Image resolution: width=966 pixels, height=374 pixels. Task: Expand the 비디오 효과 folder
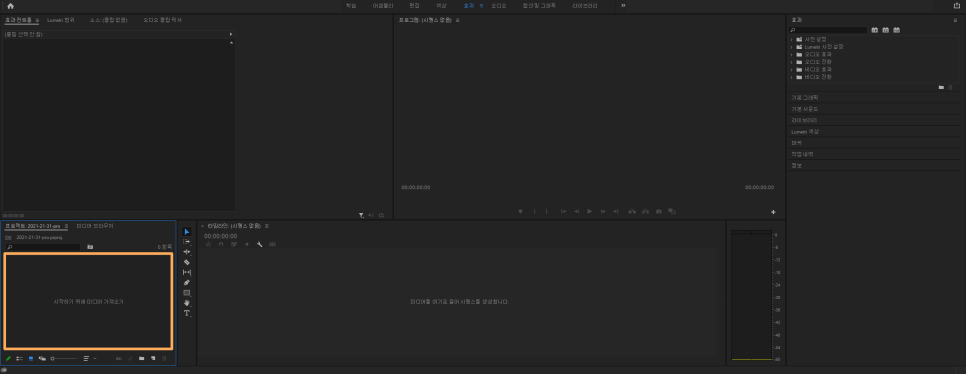[791, 70]
